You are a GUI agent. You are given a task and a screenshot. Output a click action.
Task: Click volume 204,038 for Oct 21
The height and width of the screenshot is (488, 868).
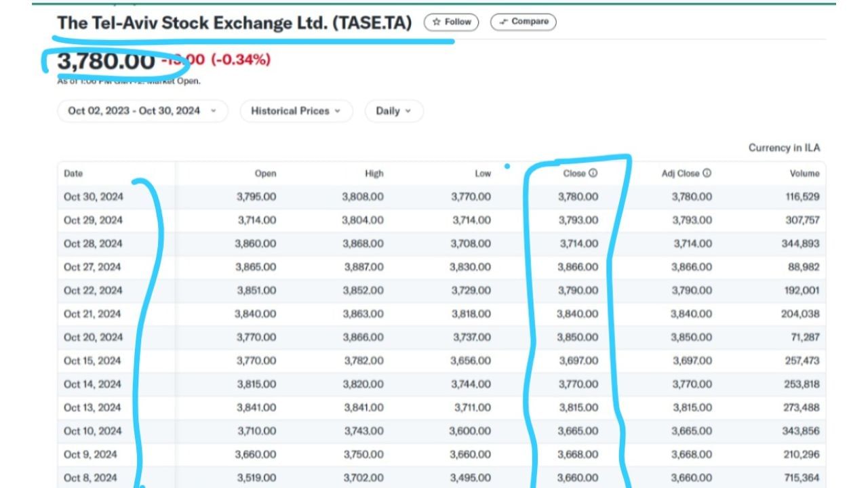(801, 314)
